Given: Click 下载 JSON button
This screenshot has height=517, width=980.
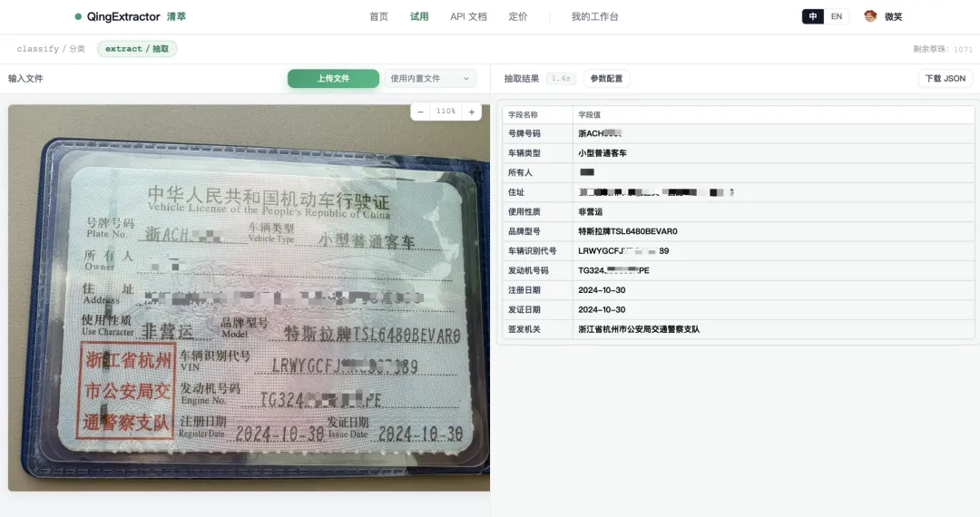Looking at the screenshot, I should 945,79.
